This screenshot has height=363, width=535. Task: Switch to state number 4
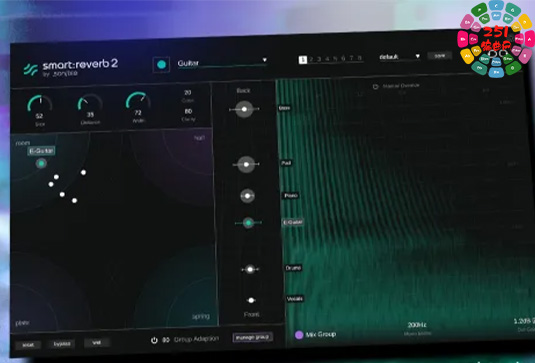tap(327, 59)
